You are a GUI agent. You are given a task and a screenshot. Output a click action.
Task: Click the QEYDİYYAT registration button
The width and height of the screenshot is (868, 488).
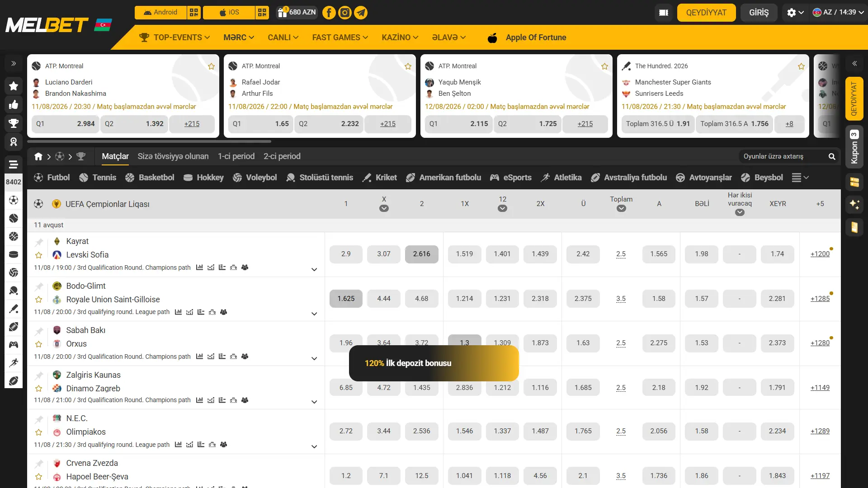pyautogui.click(x=706, y=13)
